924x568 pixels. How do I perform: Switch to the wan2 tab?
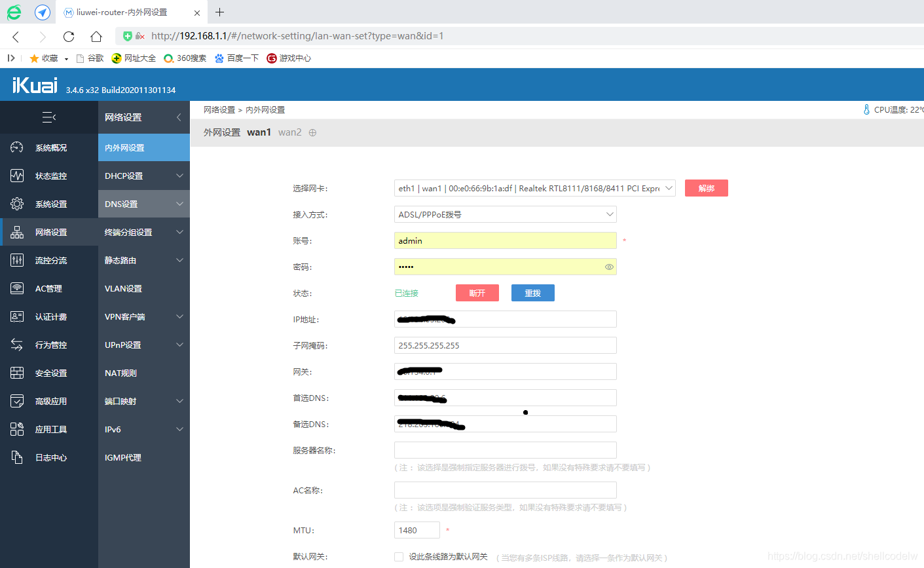(290, 132)
